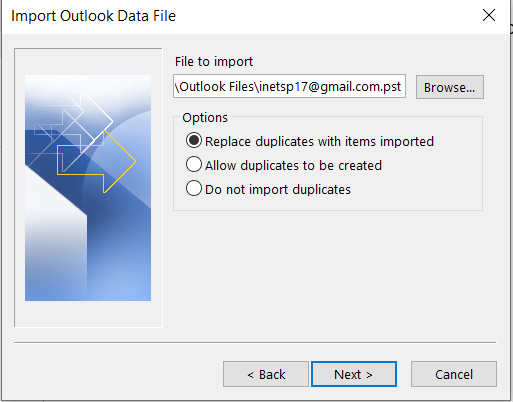This screenshot has height=402, width=513.
Task: Click the white arrows in the wizard illustration
Action: (x=72, y=122)
